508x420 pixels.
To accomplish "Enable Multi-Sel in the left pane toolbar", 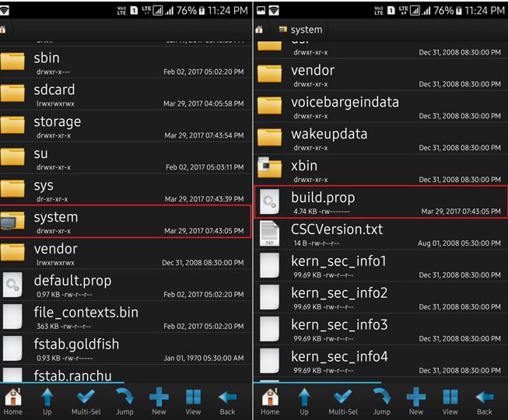I will [85, 400].
